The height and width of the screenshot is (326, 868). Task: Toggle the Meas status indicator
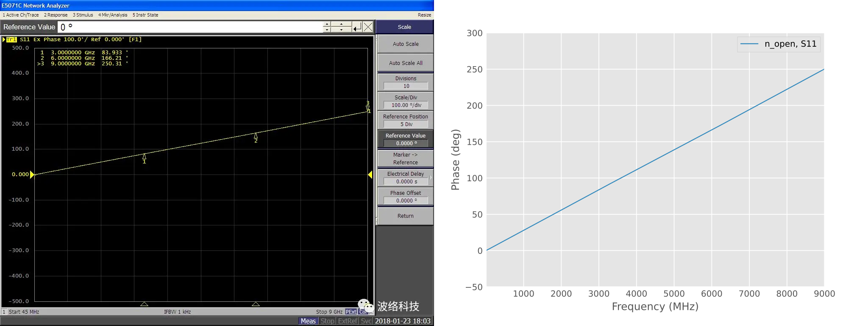tap(308, 321)
